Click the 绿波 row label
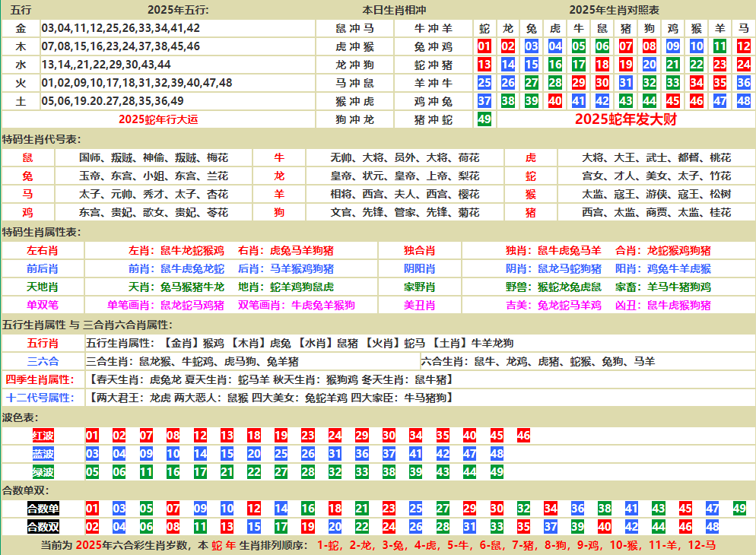 (x=43, y=472)
